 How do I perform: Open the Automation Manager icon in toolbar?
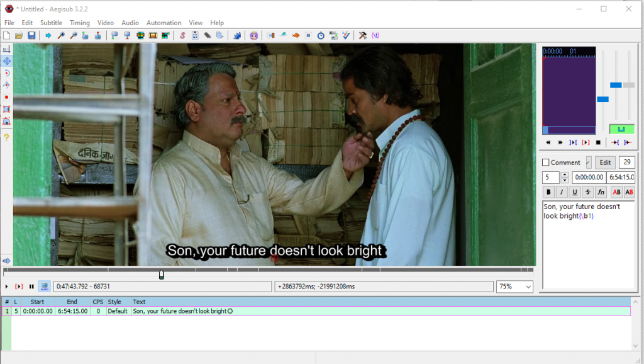point(237,35)
